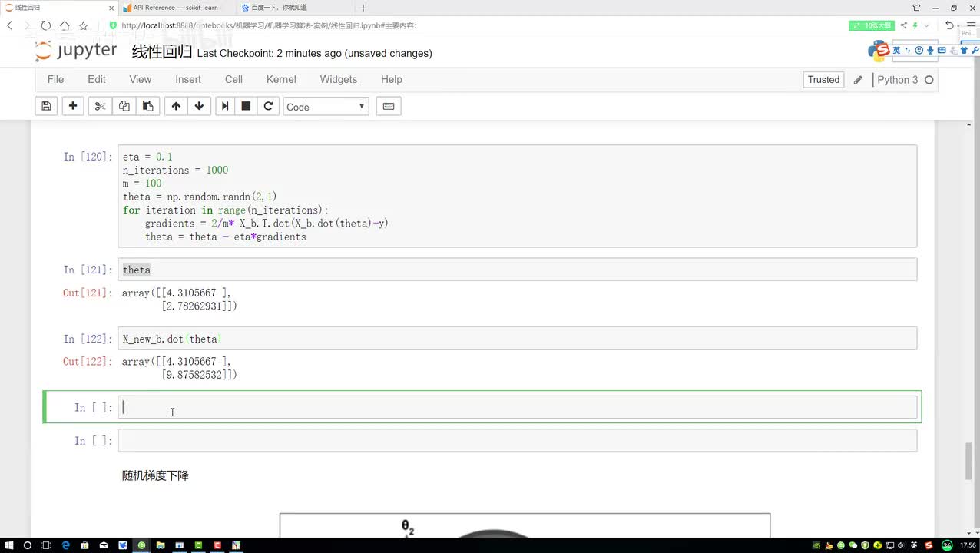Click the green 10张大图 badge
Screen dimensions: 980x553
click(x=872, y=25)
